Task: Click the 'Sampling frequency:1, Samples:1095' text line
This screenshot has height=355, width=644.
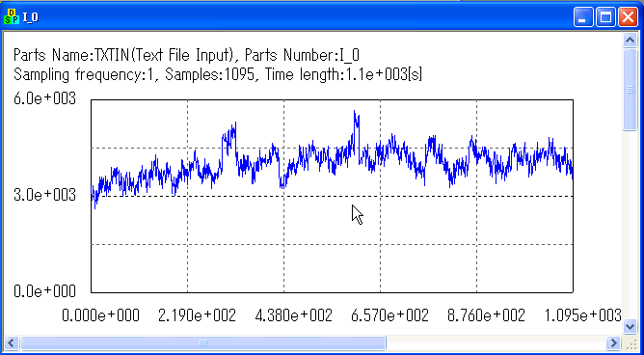Action: point(218,75)
